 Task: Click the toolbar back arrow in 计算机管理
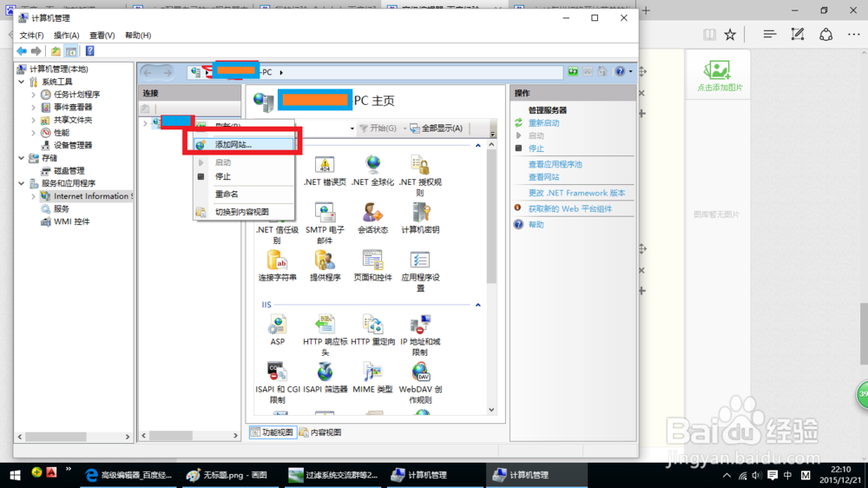pyautogui.click(x=22, y=51)
